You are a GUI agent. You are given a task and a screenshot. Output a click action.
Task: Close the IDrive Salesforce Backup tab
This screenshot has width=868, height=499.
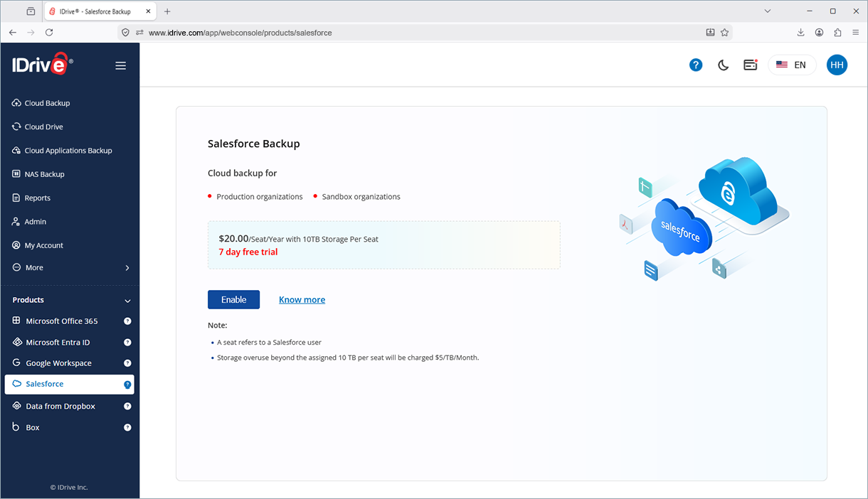(149, 12)
